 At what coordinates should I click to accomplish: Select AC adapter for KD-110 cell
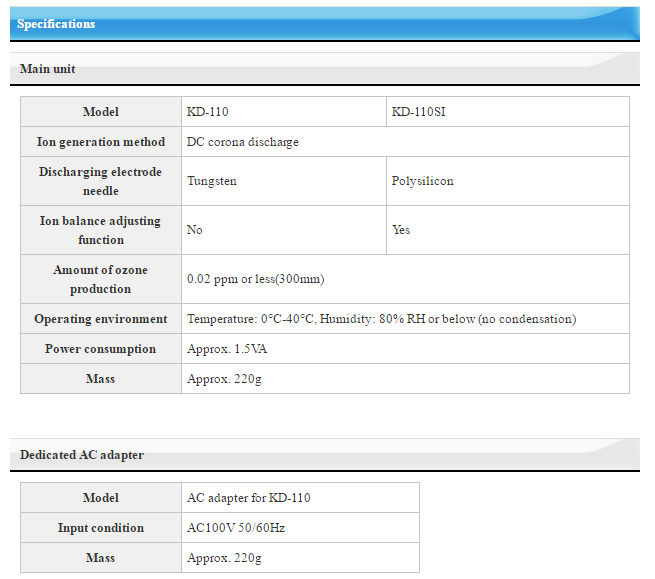[300, 498]
